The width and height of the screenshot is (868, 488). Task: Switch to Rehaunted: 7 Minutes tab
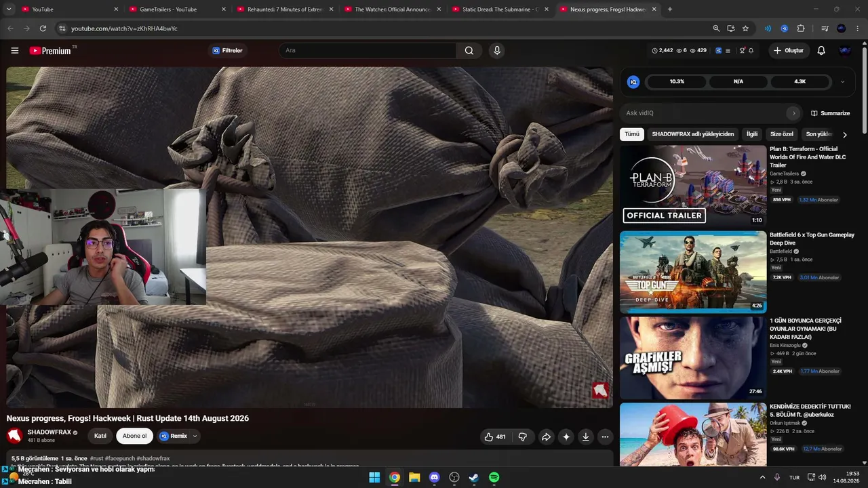(x=285, y=9)
